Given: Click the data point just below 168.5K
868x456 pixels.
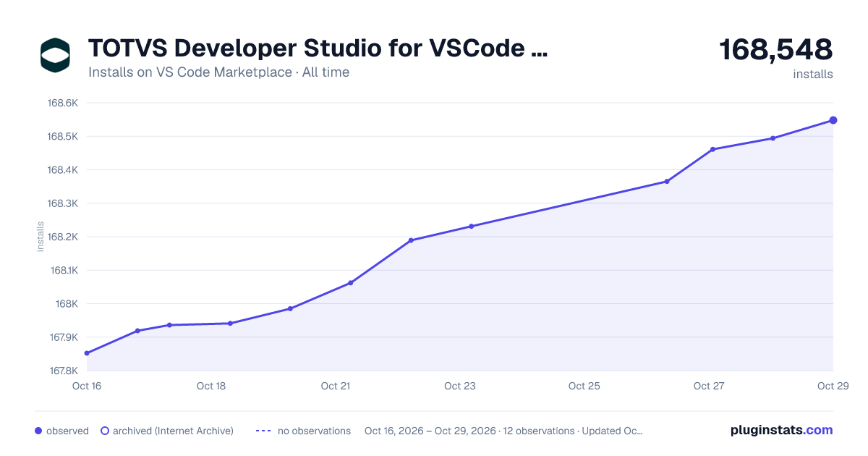Looking at the screenshot, I should pos(773,138).
